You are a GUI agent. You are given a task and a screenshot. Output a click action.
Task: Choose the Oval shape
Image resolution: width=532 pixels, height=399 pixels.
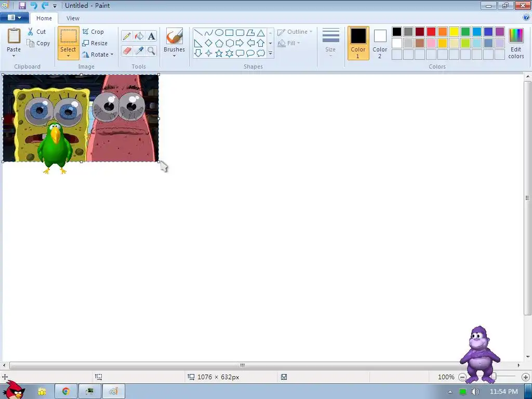[219, 33]
